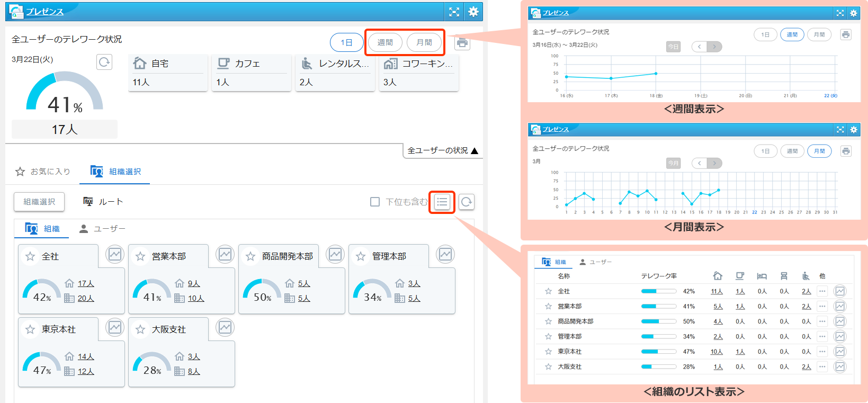Open chart icon for 全社 row in list view
This screenshot has width=868, height=403.
click(840, 291)
